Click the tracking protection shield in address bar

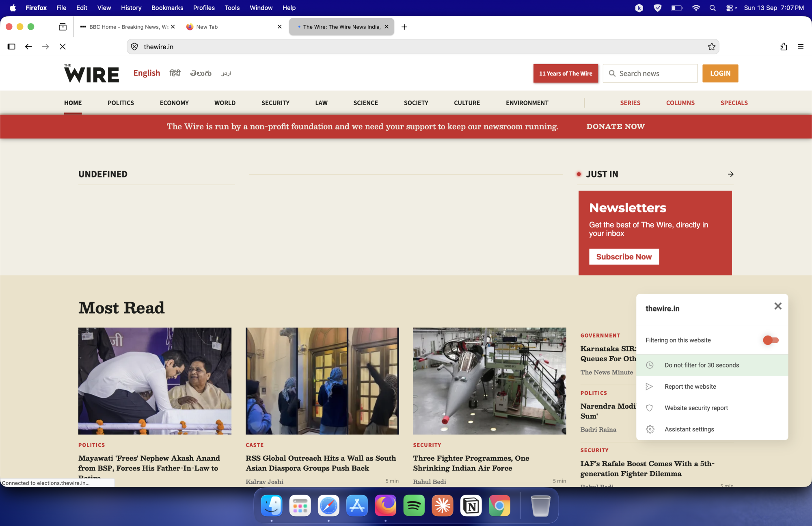[134, 47]
